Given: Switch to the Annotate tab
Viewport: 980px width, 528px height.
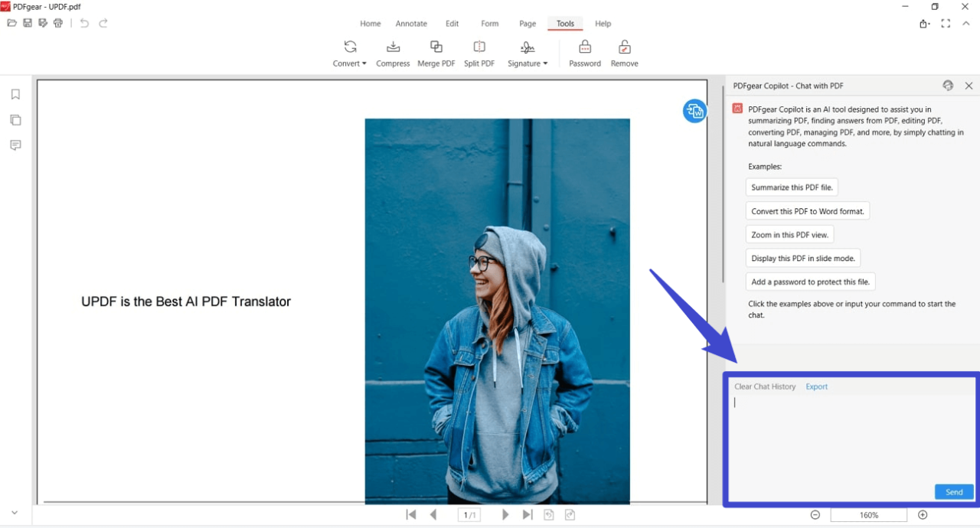Looking at the screenshot, I should (411, 24).
